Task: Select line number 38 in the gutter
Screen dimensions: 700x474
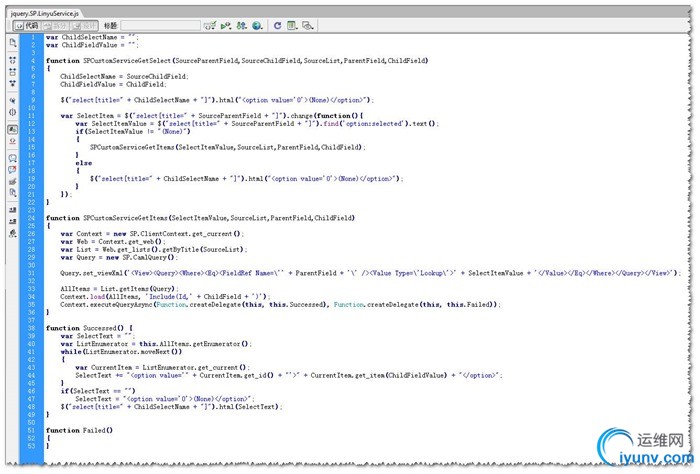Action: 31,328
